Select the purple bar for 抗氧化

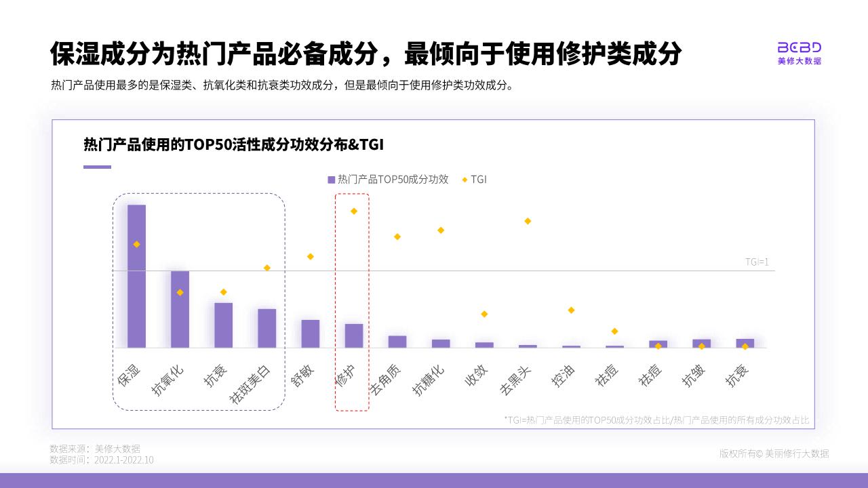click(180, 309)
